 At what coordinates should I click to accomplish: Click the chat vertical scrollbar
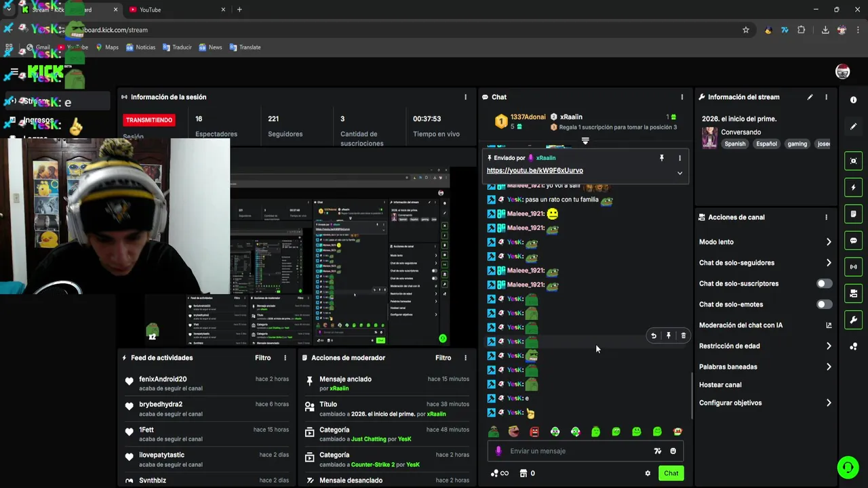(692, 395)
